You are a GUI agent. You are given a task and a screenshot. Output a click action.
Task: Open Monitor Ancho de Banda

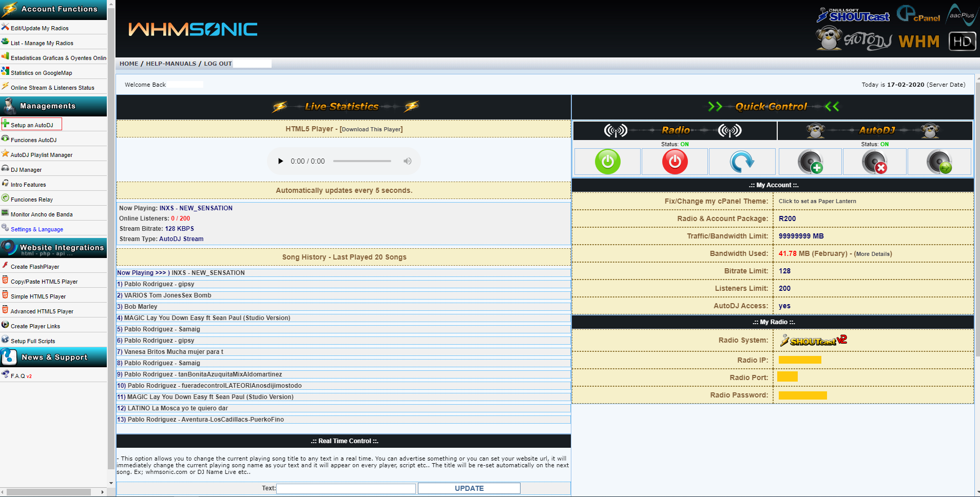tap(42, 214)
